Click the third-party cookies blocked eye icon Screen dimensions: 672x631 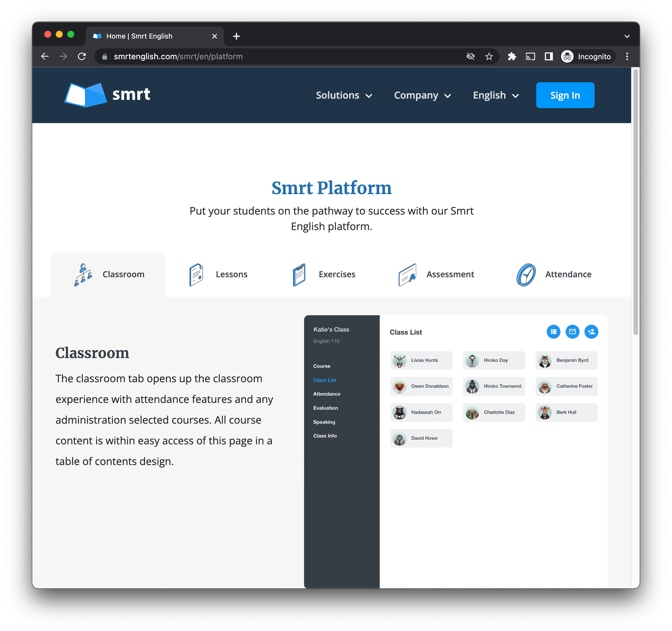tap(470, 56)
